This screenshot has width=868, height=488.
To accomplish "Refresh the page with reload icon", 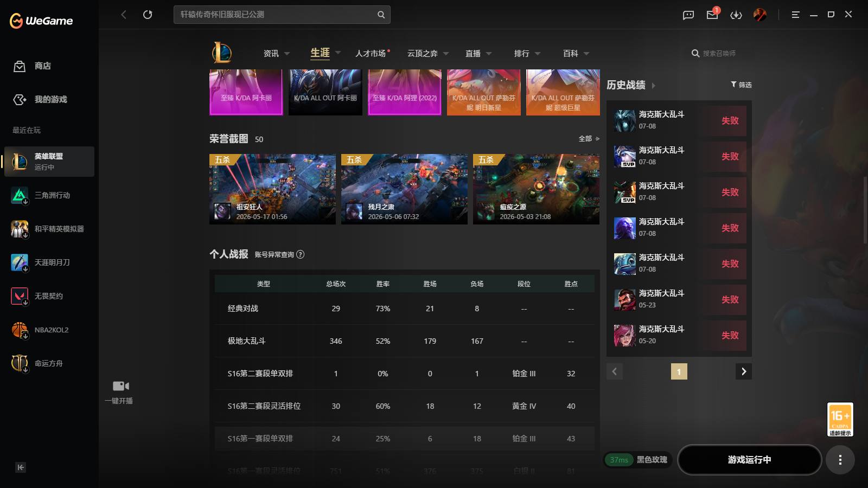I will (148, 15).
